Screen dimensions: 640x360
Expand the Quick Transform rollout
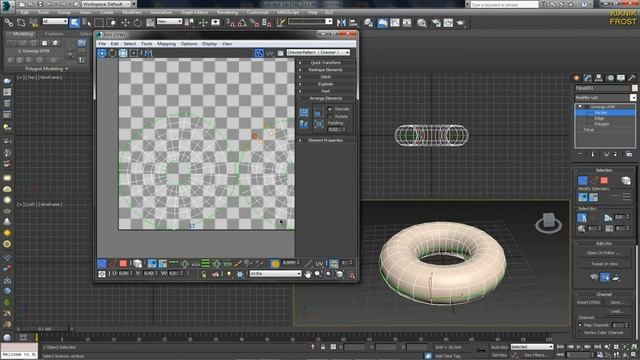click(325, 63)
